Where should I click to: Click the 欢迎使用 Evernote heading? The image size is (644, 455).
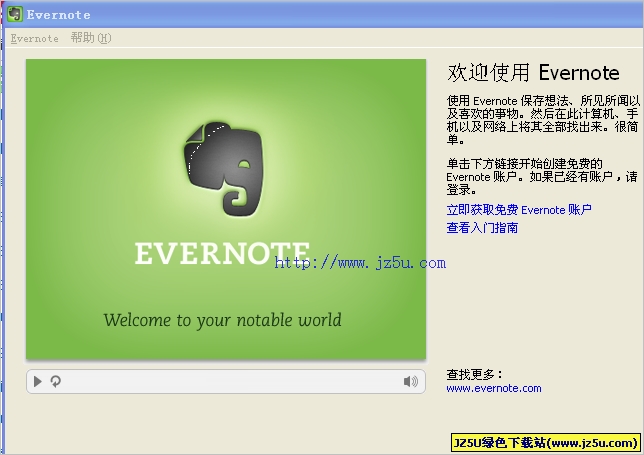click(x=533, y=73)
